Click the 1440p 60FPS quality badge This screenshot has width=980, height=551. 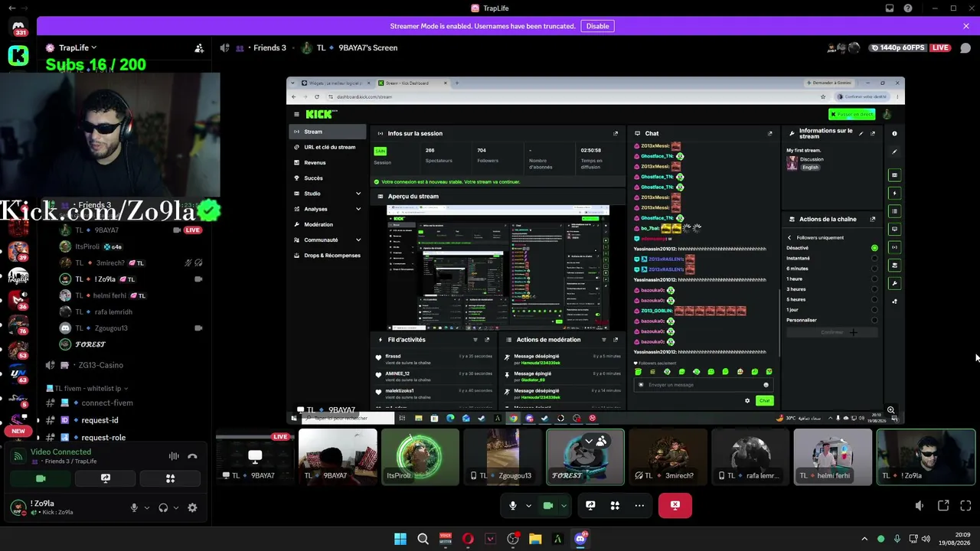(x=897, y=48)
